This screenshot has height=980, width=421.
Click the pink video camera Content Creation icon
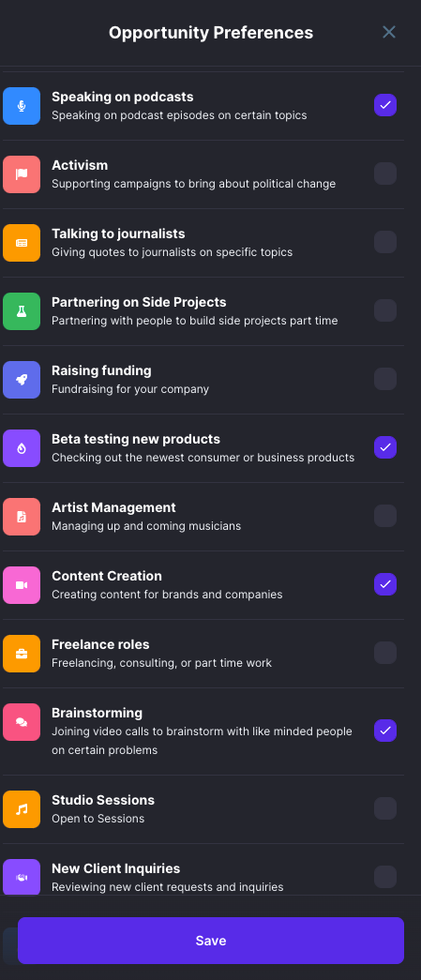22,585
